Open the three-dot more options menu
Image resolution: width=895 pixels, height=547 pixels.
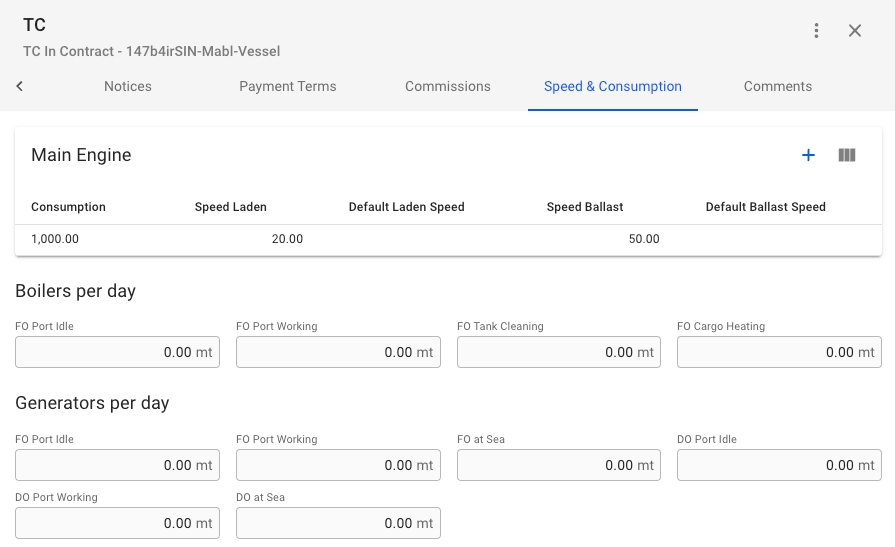pos(816,31)
